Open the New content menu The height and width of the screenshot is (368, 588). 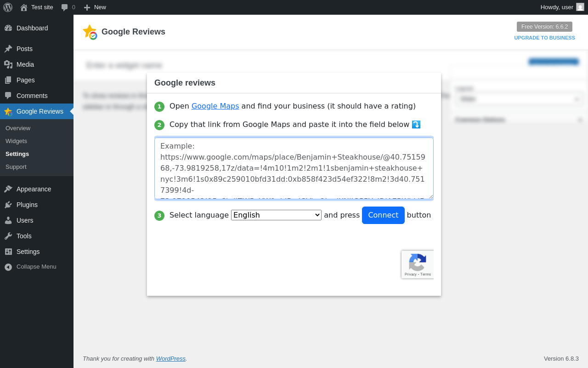pyautogui.click(x=95, y=7)
